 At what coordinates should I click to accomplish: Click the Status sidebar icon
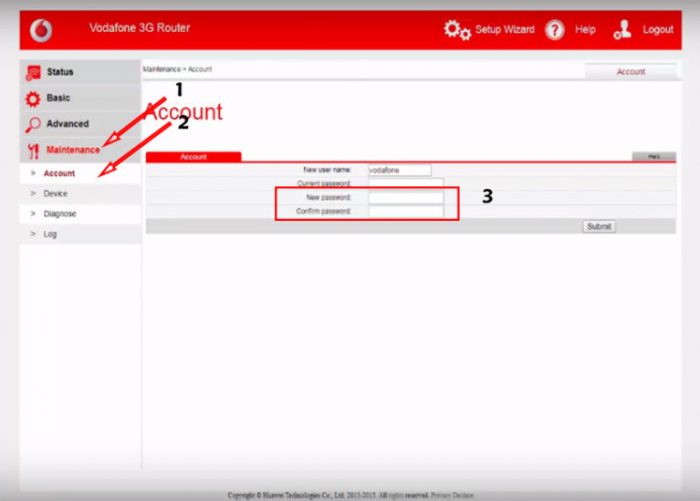pos(33,73)
